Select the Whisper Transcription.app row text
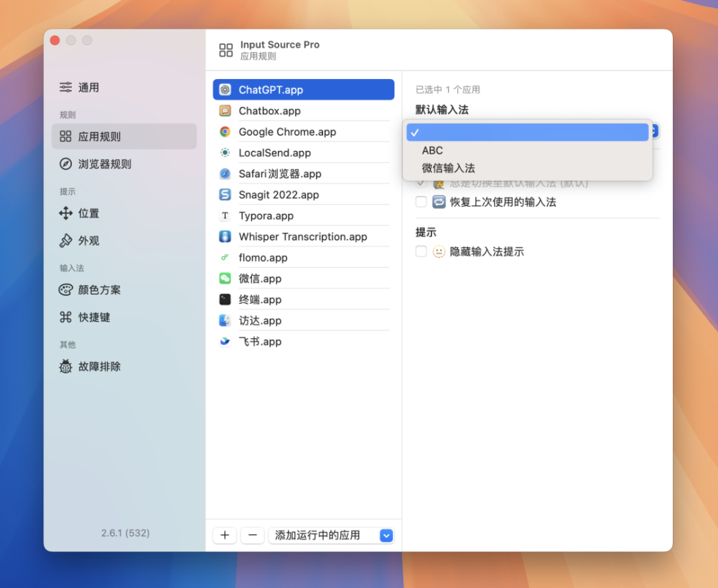 click(x=303, y=237)
